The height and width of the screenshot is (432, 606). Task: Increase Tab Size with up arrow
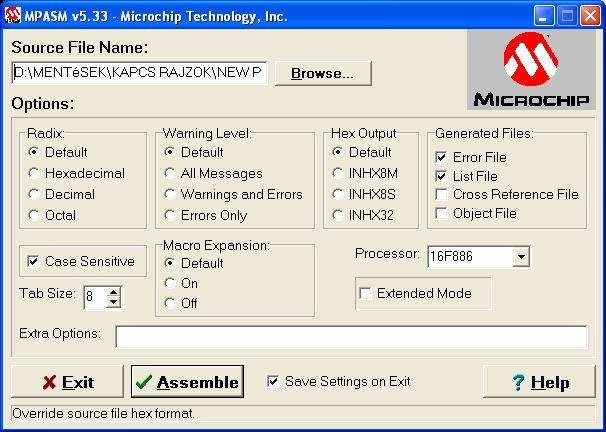click(114, 293)
